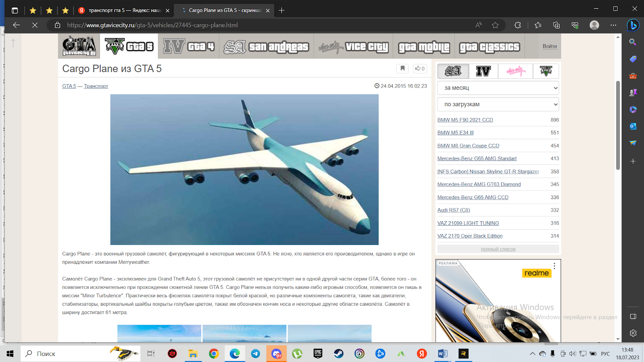
Task: Switch to the Yandex search tab
Action: 124,10
